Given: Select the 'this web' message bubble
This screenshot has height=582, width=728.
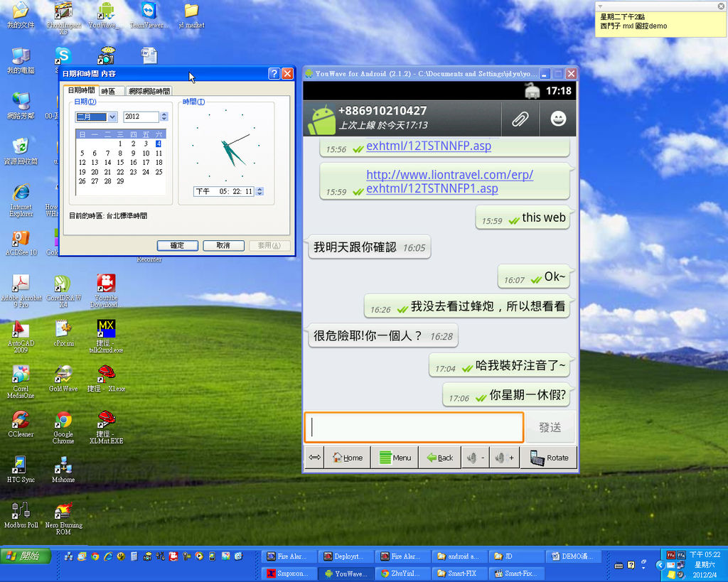Looking at the screenshot, I should tap(523, 217).
